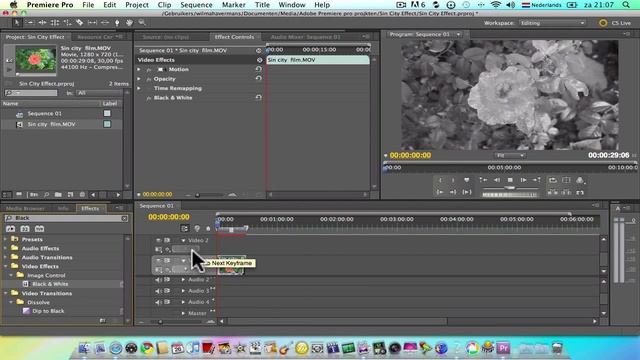This screenshot has height=360, width=640.
Task: Expand the Time Remapping properties
Action: 139,88
